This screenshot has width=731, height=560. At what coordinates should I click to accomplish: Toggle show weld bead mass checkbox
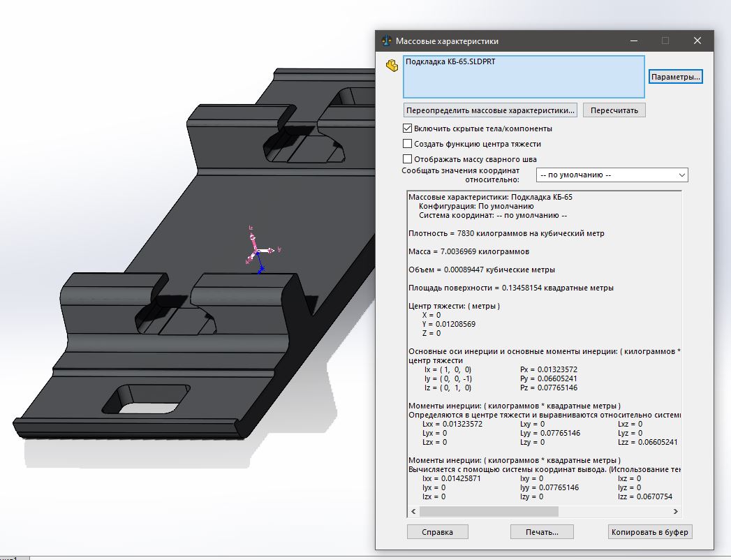tap(407, 159)
